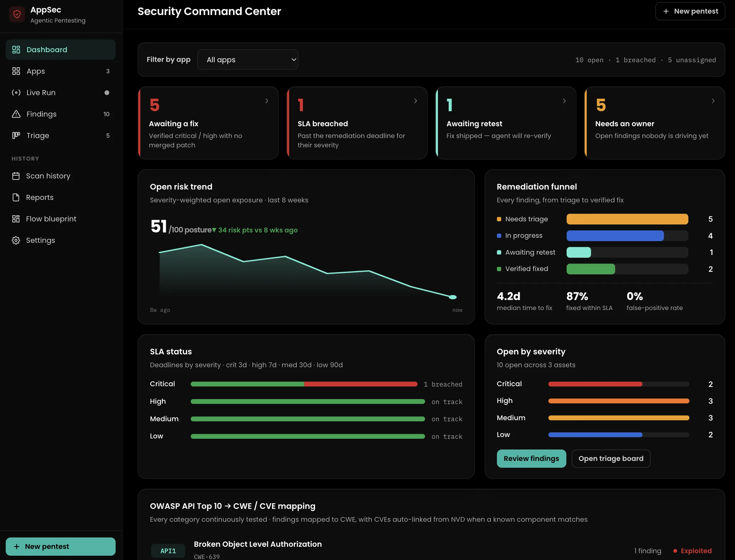Go to Live Run page
Viewport: 735px width, 560px height.
(x=60, y=93)
